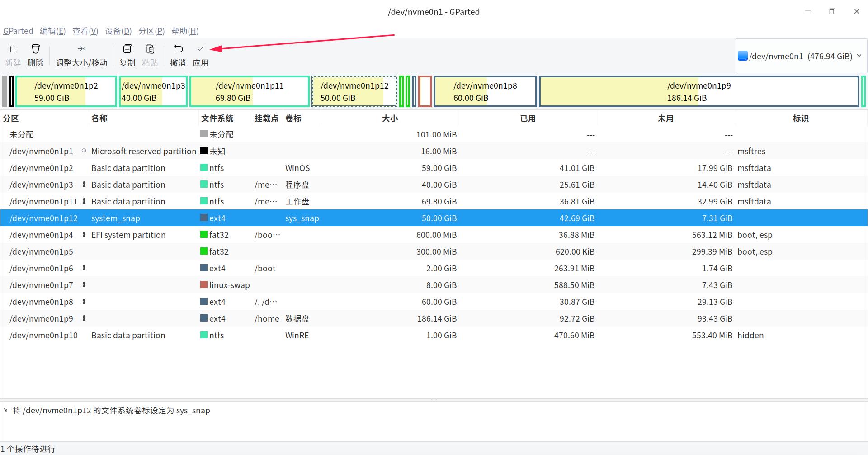The height and width of the screenshot is (455, 868).
Task: Click the pending operation icon in status bar
Action: coord(5,410)
